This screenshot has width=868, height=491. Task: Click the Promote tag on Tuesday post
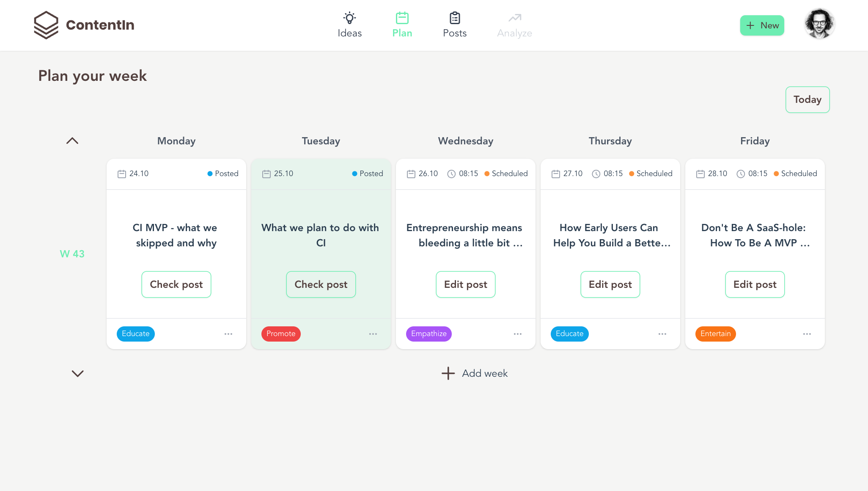[280, 334]
